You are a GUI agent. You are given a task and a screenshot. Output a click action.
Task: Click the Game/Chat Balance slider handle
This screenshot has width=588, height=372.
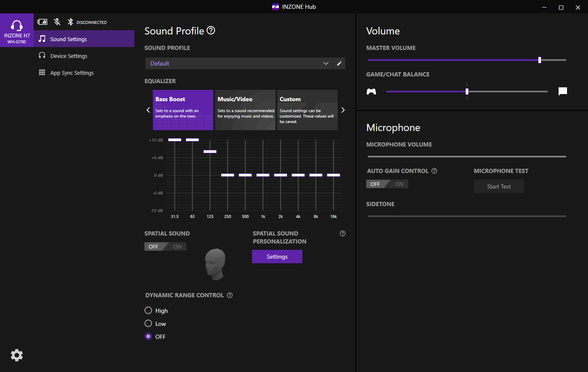(467, 92)
